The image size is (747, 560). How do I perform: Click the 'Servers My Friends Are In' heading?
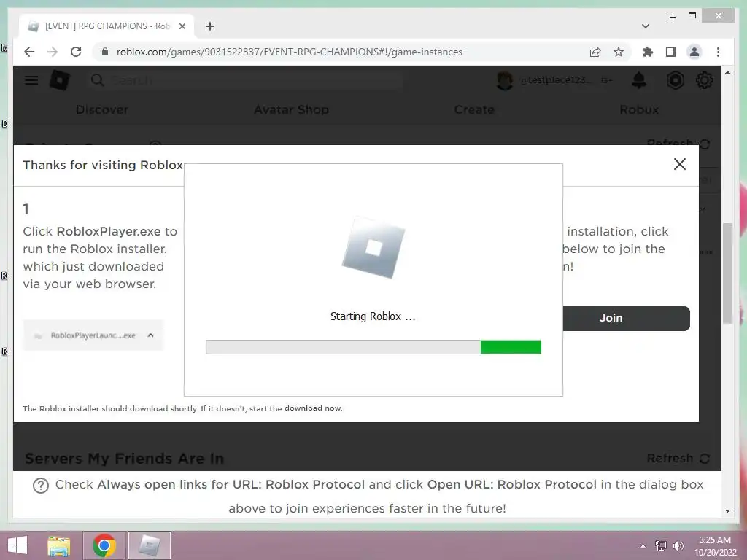click(x=124, y=458)
